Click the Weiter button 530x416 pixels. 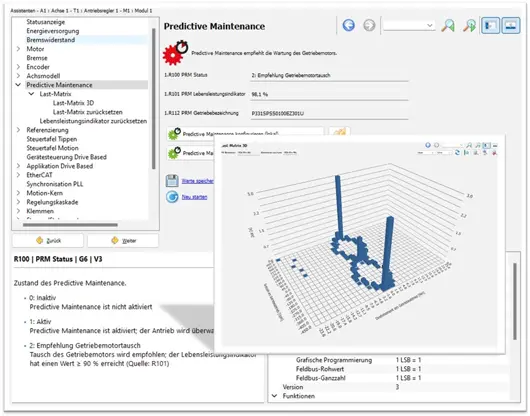[x=123, y=240]
